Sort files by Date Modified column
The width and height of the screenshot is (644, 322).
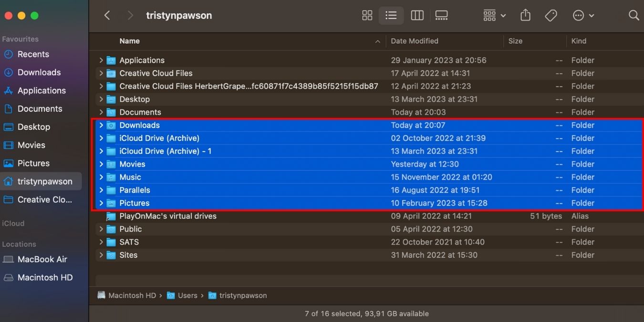coord(414,41)
